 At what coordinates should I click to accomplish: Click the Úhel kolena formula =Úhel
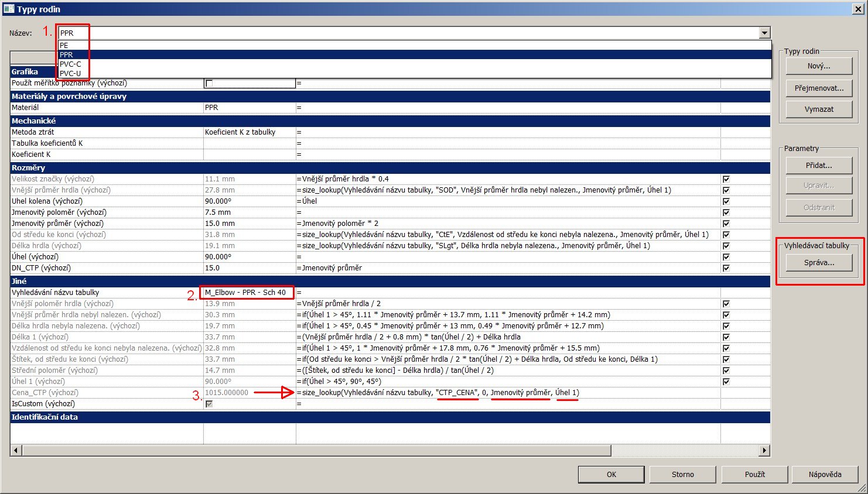pos(508,201)
